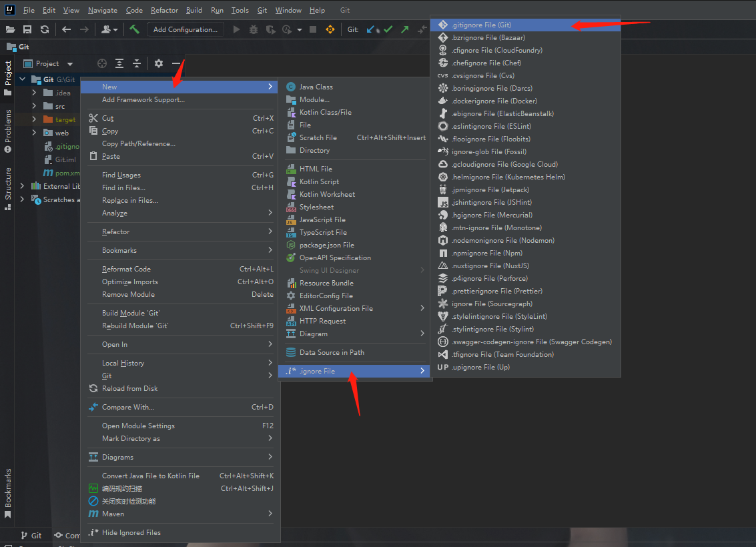
Task: Expand the Diagram submenu in New list
Action: pos(356,334)
